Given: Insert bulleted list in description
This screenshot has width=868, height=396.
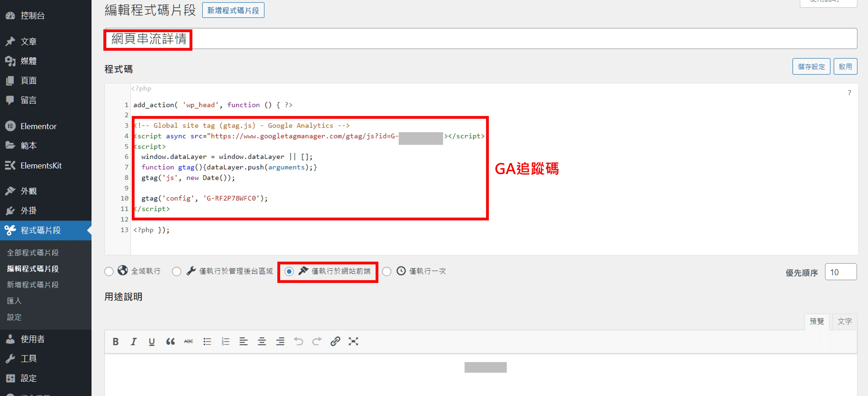Looking at the screenshot, I should click(207, 341).
